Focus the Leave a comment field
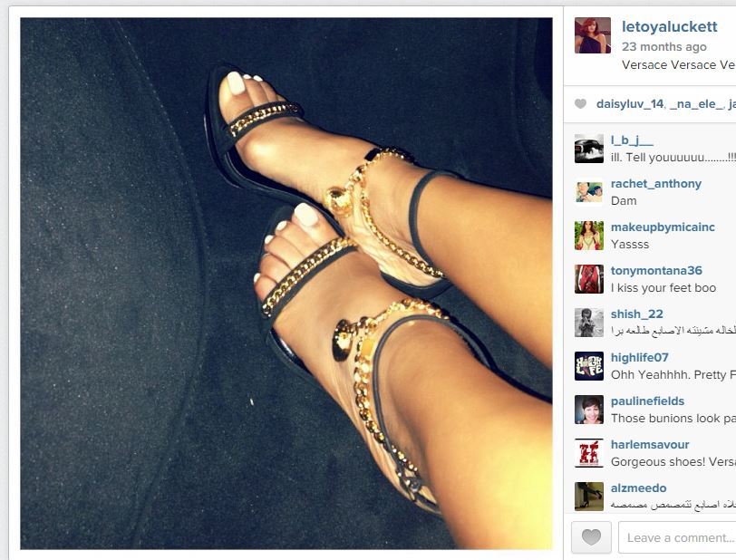Viewport: 736px width, 560px height. pyautogui.click(x=677, y=537)
